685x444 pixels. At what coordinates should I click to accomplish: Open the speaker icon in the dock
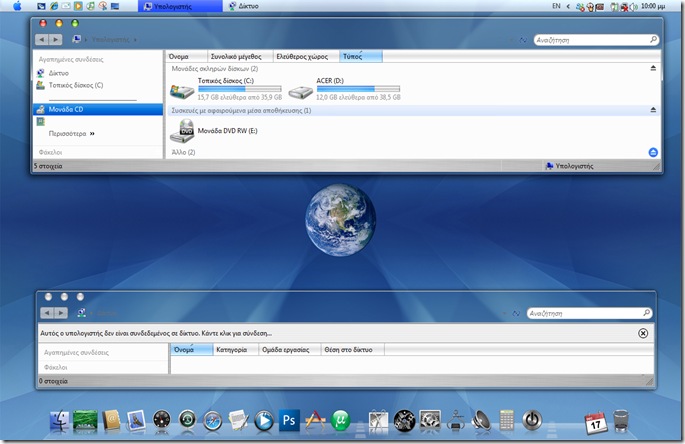click(x=481, y=421)
